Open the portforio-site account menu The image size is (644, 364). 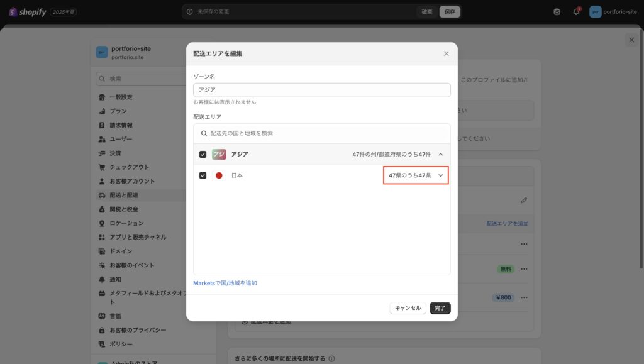tap(613, 12)
